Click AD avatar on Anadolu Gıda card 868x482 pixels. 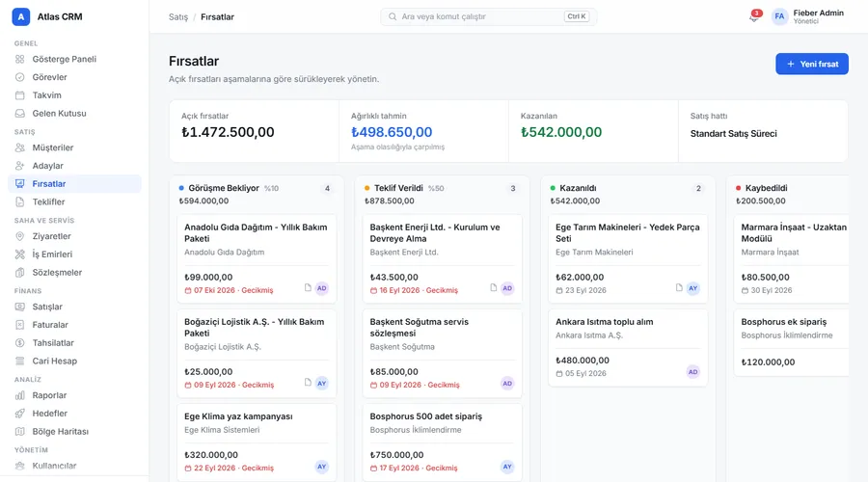tap(321, 288)
